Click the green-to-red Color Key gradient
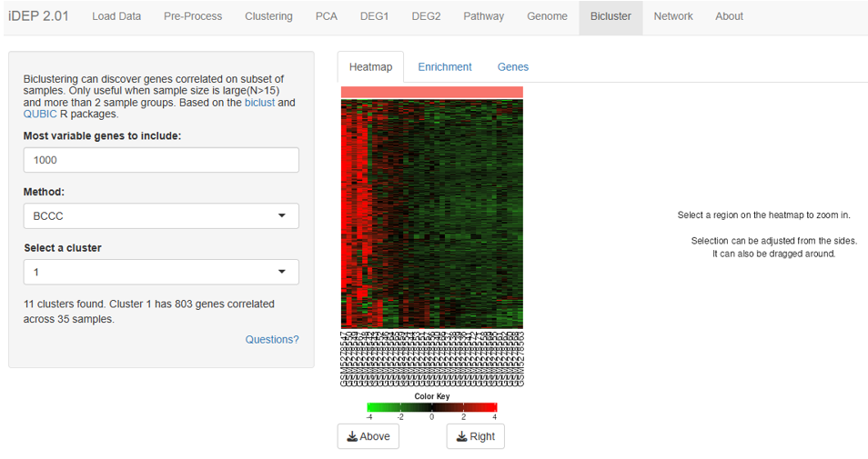 pos(432,407)
